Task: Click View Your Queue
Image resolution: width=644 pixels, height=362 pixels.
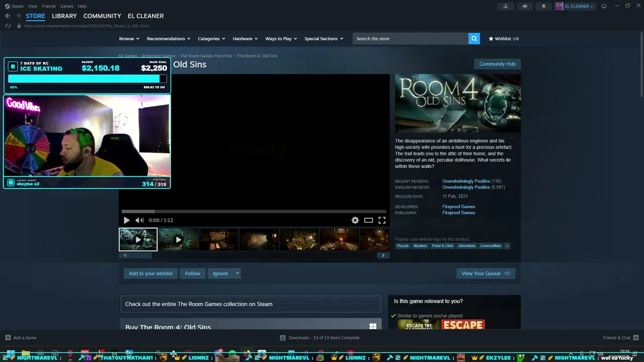Action: pos(486,274)
